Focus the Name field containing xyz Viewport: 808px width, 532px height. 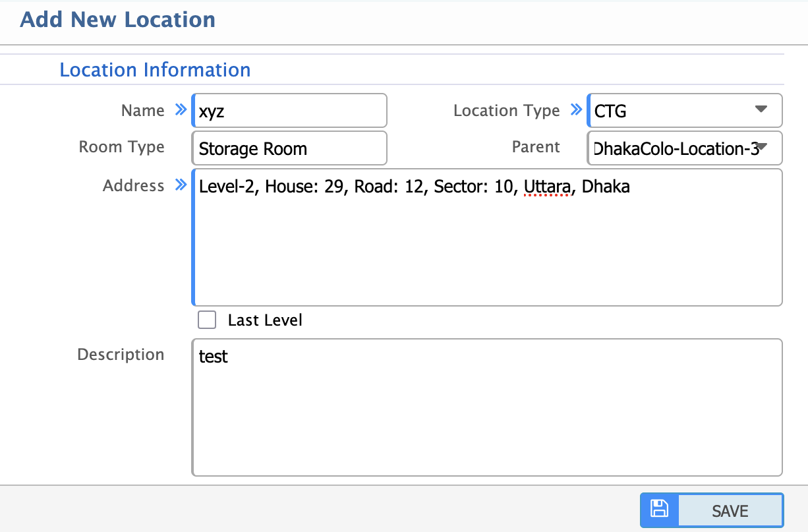tap(290, 111)
